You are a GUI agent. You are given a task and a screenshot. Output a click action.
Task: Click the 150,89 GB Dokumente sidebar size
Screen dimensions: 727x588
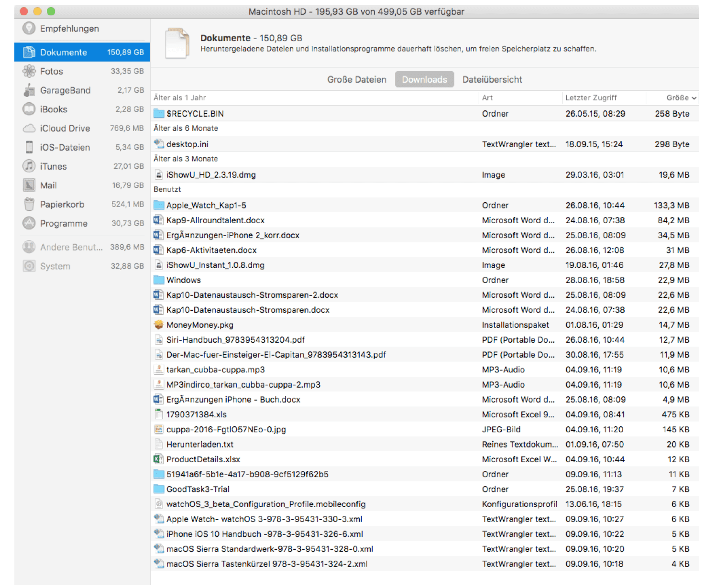coord(125,52)
